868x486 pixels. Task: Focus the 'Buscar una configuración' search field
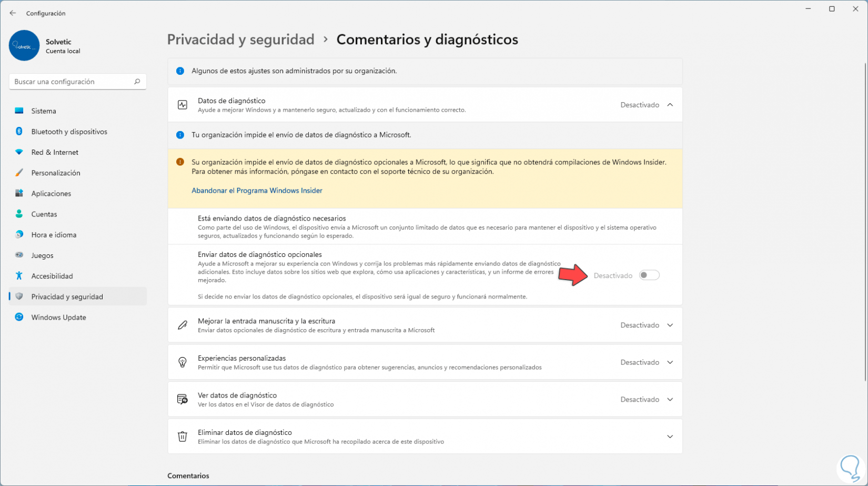pyautogui.click(x=78, y=82)
